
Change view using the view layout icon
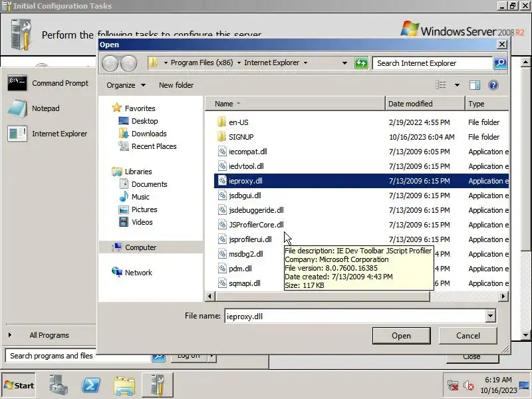(441, 85)
